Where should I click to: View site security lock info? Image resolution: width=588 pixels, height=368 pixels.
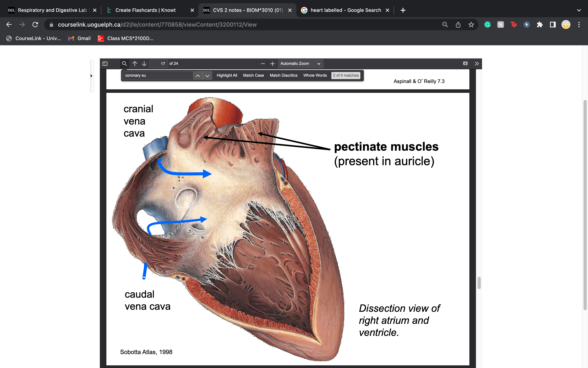click(x=51, y=25)
